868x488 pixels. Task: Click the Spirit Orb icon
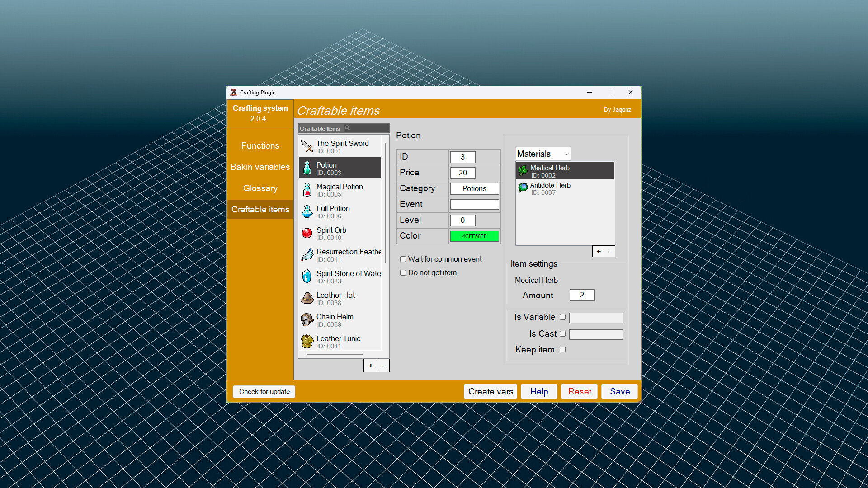tap(307, 233)
